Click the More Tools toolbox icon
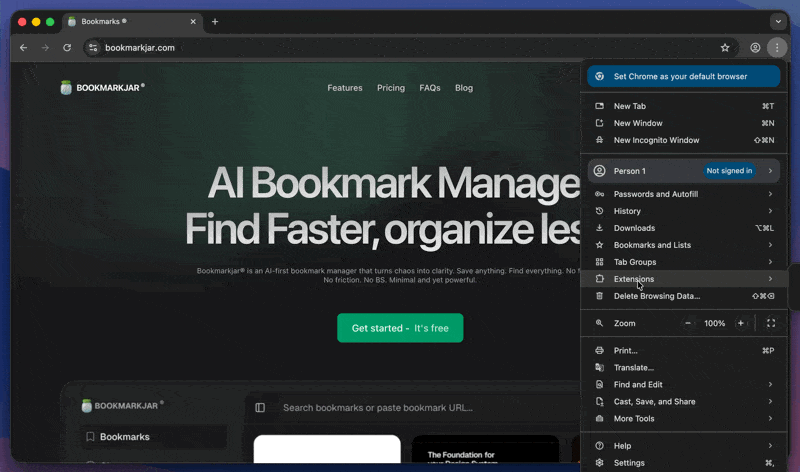This screenshot has height=472, width=800. 599,418
